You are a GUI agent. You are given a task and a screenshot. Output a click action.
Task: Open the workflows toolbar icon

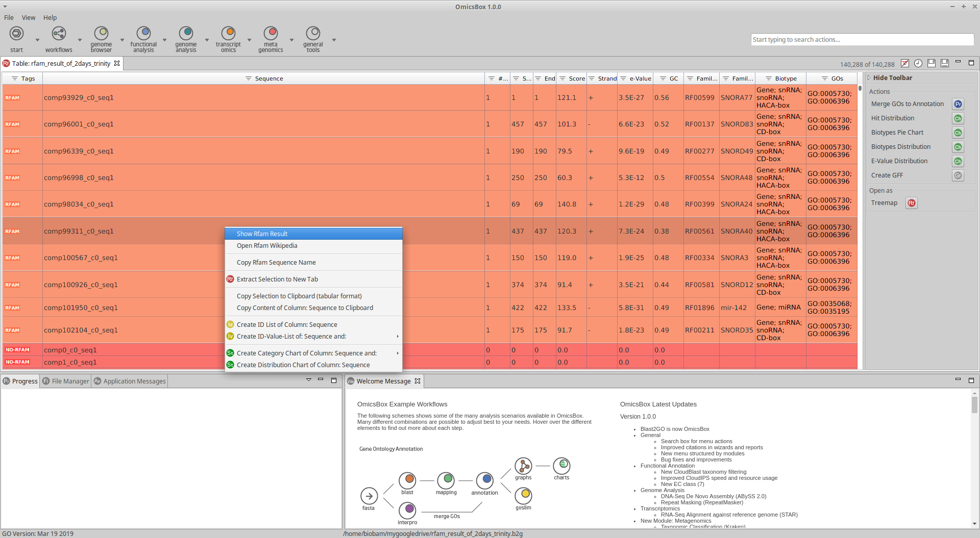59,34
